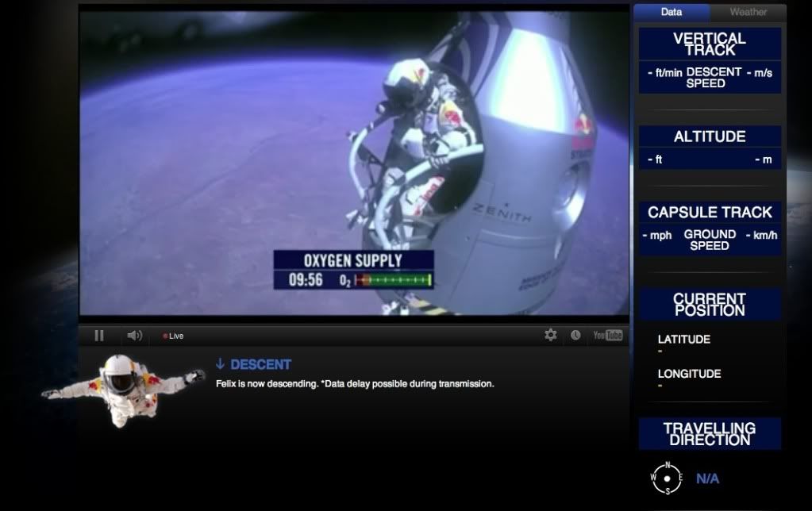
Task: Click the down arrow beside DESCENT
Action: (220, 364)
